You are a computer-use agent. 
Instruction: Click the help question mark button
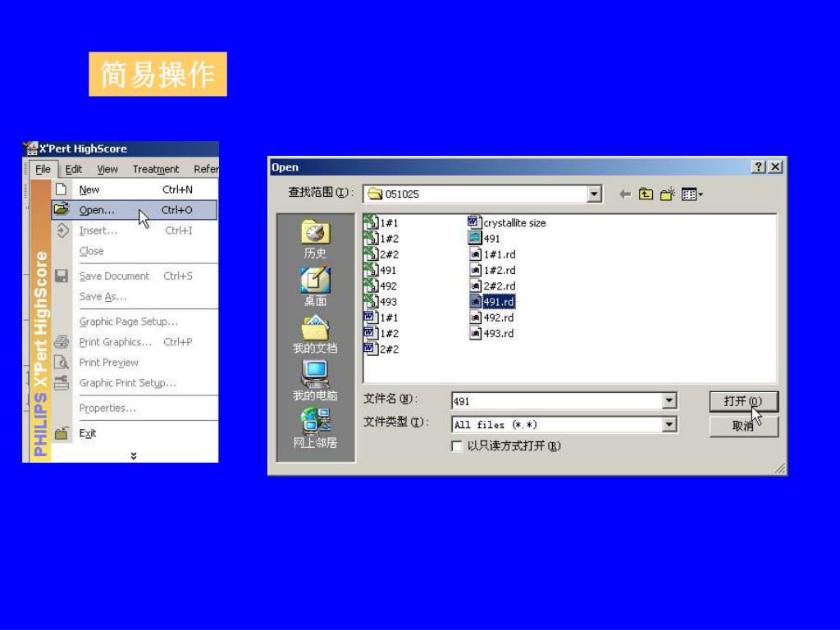pyautogui.click(x=758, y=167)
